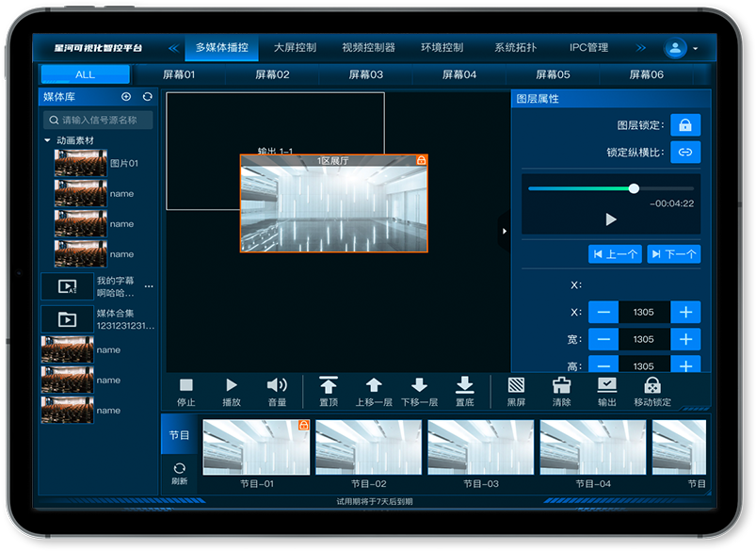
Task: Click the 清除 clear icon
Action: pyautogui.click(x=561, y=385)
